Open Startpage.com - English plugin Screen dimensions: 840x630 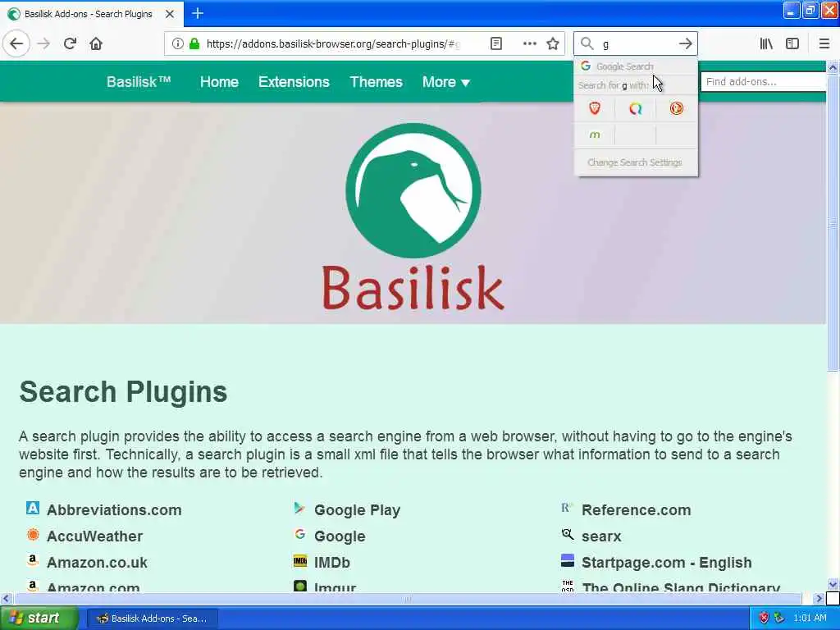coord(666,562)
